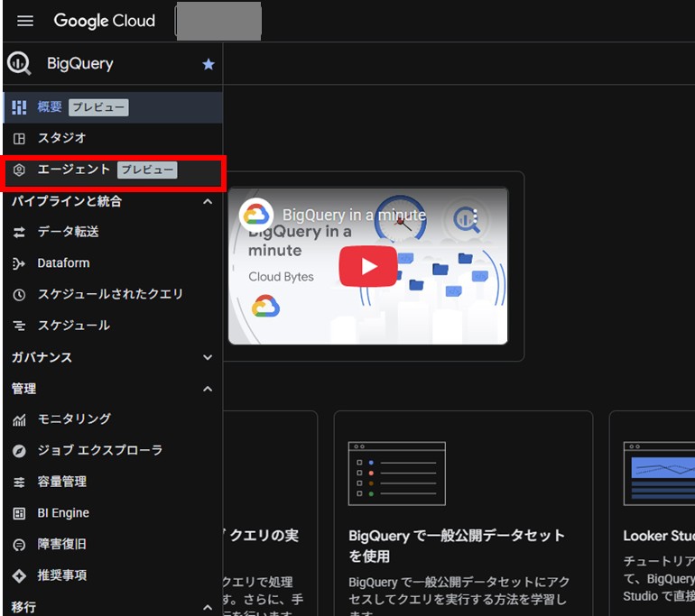This screenshot has width=695, height=616.
Task: Collapse the 管理 section chevron
Action: 208,389
